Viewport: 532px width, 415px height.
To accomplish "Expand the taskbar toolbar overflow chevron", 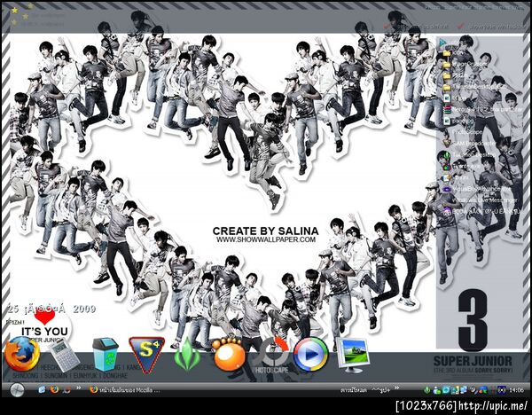I will (396, 388).
